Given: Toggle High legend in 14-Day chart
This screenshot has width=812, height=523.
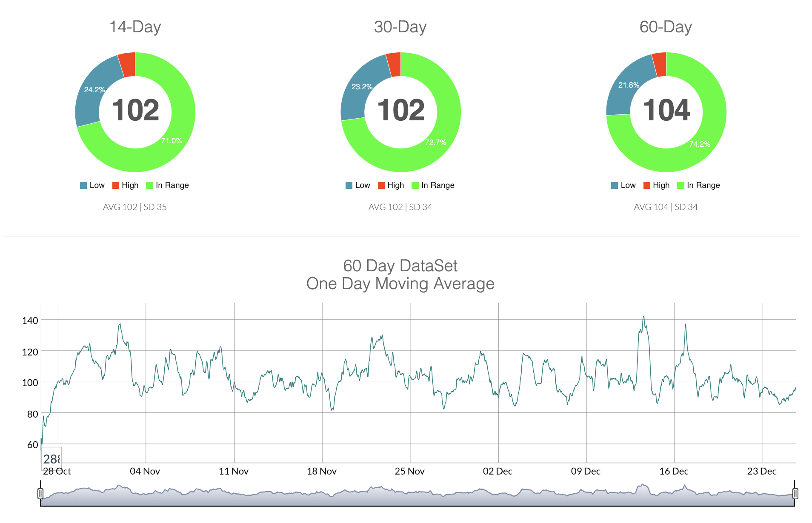Looking at the screenshot, I should (x=126, y=185).
